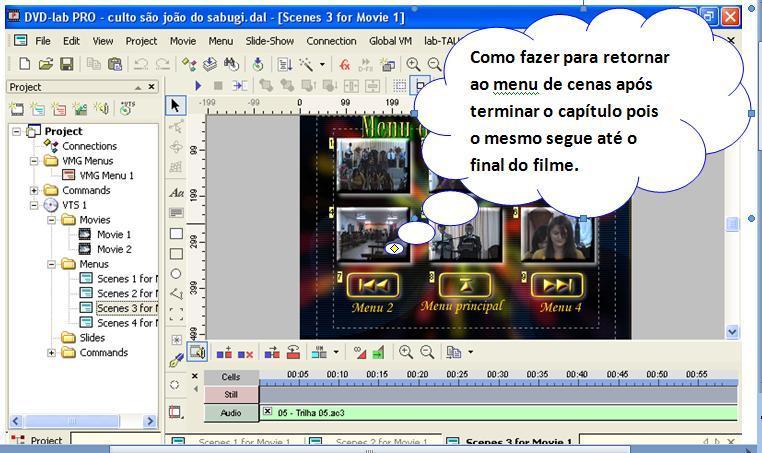Open the magic wand dropdown arrow
The height and width of the screenshot is (453, 762).
click(x=322, y=64)
